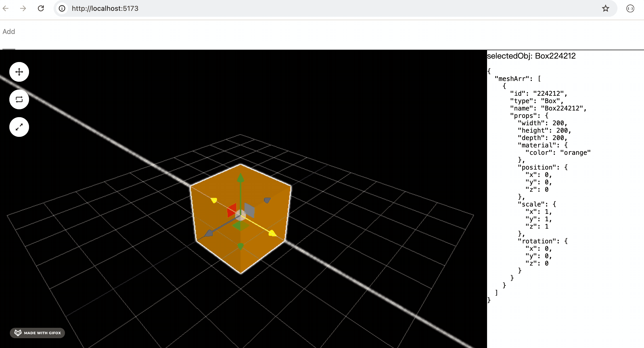Click the green downward cone at cube bottom

point(241,246)
